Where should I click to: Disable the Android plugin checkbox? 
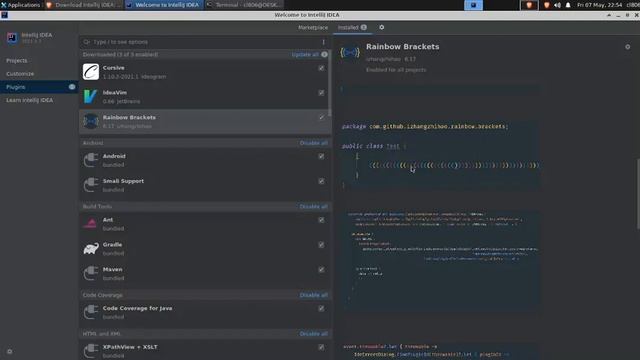tap(321, 156)
